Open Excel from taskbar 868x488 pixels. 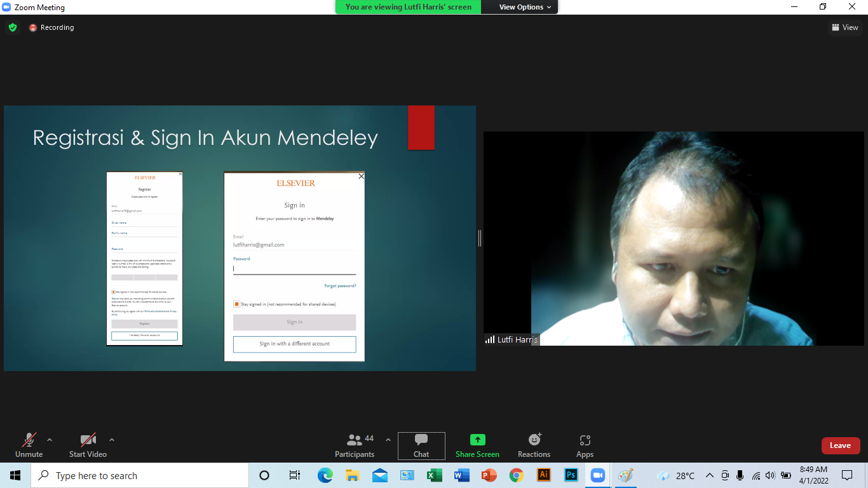click(x=435, y=475)
